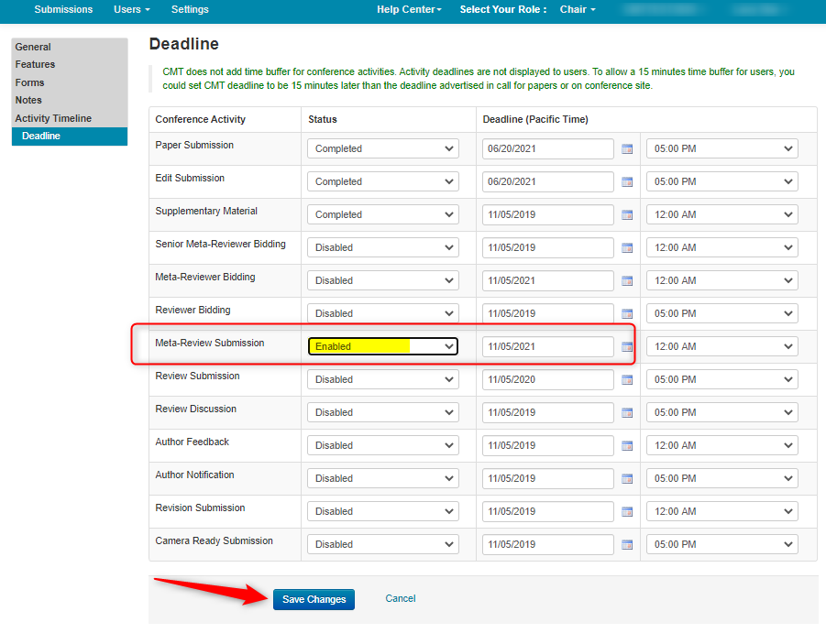Image resolution: width=826 pixels, height=644 pixels.
Task: Open calendar picker for Paper Submission deadline
Action: pos(627,149)
